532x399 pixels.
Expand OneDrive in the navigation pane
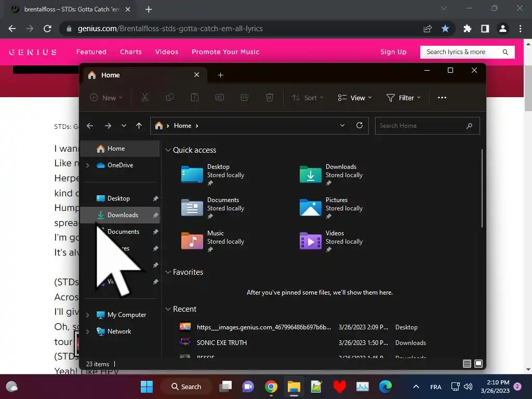click(87, 165)
